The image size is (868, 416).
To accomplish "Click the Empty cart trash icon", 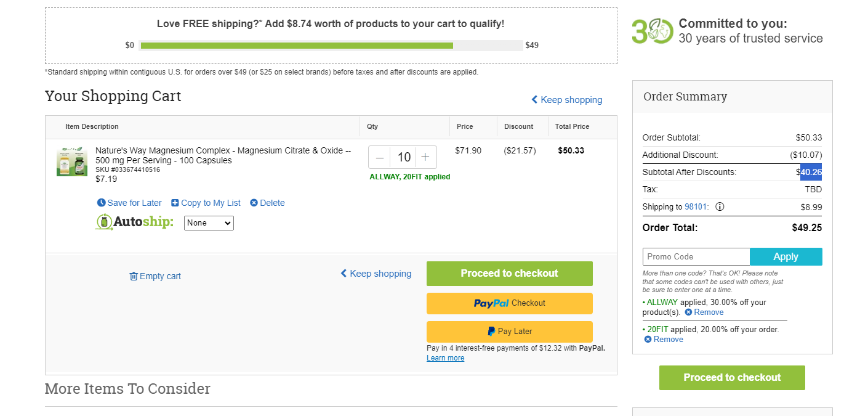I will point(134,276).
